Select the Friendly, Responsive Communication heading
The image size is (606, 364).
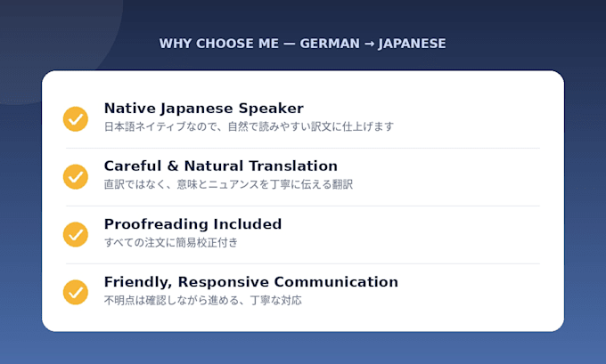(250, 282)
